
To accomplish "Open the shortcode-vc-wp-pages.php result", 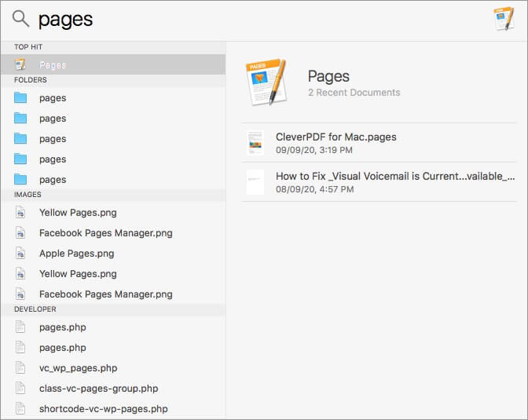I will [x=113, y=408].
